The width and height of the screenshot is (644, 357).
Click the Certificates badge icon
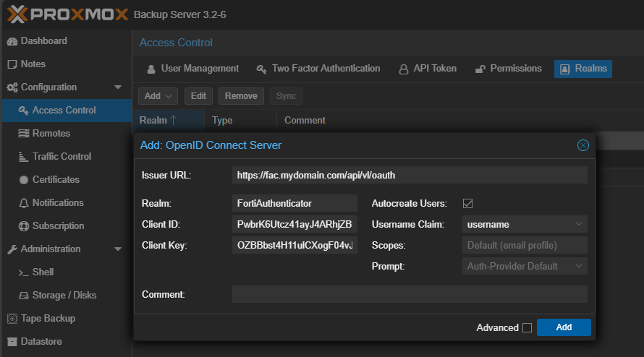click(24, 180)
